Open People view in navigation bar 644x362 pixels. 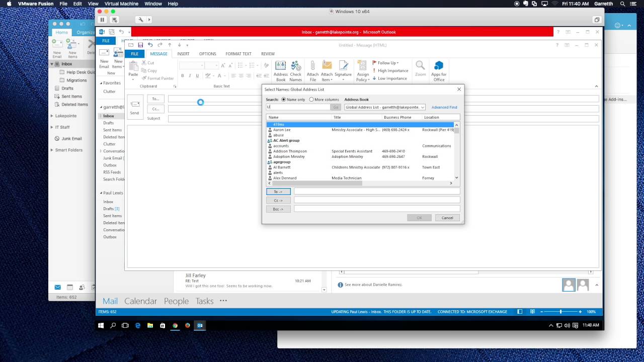[176, 301]
